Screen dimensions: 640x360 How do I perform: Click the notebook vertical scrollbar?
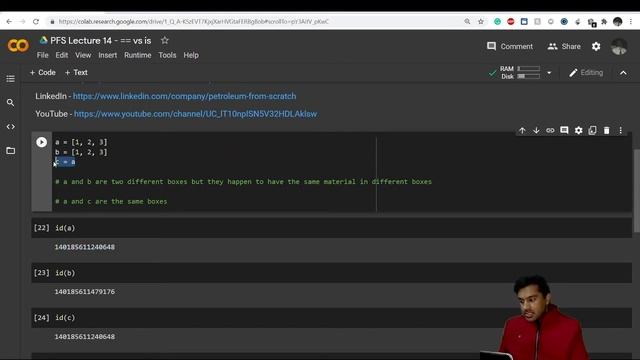637,191
